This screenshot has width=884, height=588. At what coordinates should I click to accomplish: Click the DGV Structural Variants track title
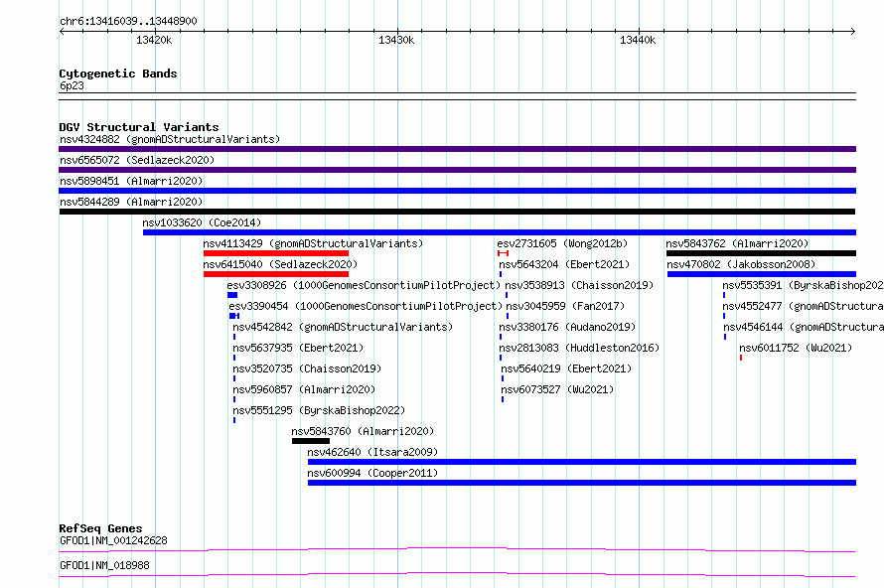click(x=139, y=127)
